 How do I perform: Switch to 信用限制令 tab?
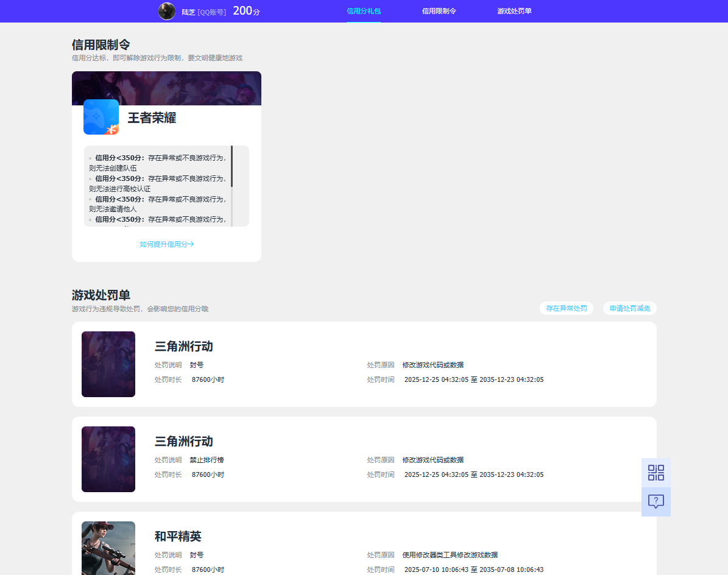(439, 11)
